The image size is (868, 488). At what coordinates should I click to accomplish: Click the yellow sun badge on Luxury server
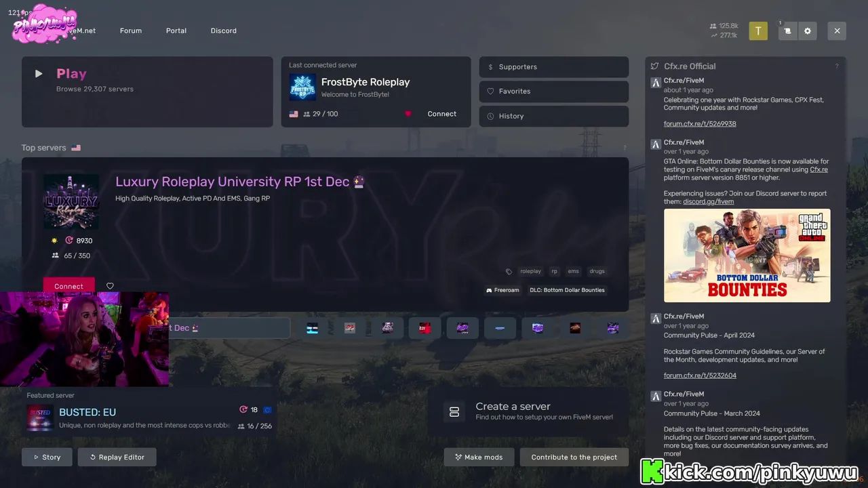[55, 241]
